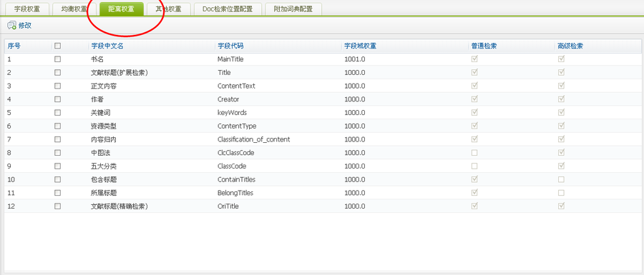Tick the row checkbox for 所属标题

pos(57,193)
